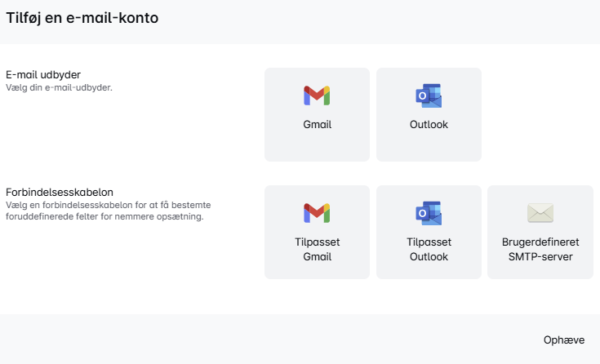600x364 pixels.
Task: Click the "Tilpasset Gmail" text label
Action: 317,249
